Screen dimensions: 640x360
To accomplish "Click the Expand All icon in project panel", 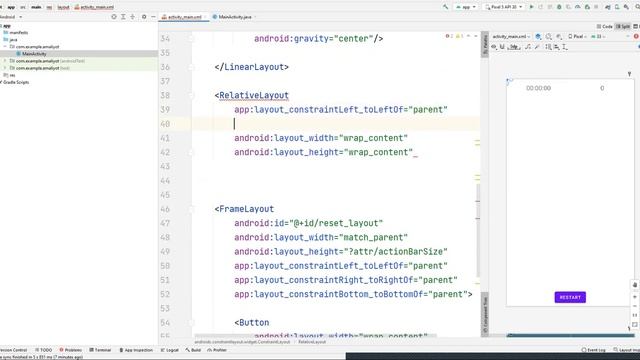I will click(x=123, y=17).
